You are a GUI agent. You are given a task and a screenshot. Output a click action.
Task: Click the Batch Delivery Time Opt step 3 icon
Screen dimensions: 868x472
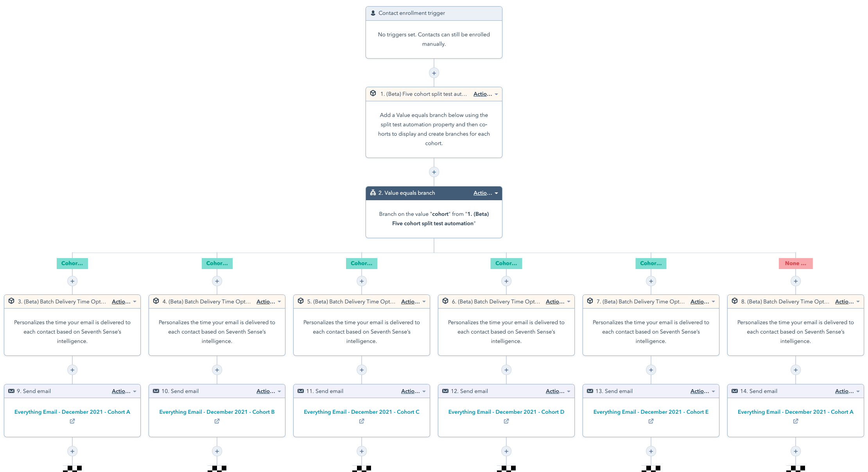point(12,301)
